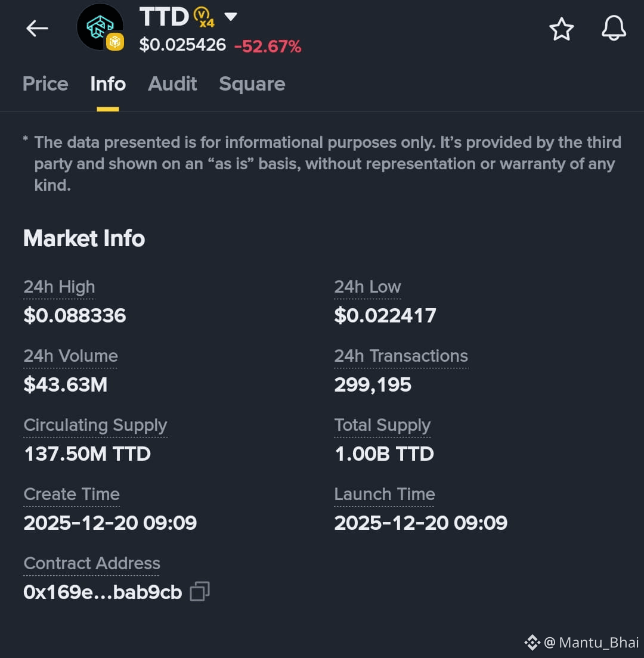Show the 24h Volume explanation

70,356
